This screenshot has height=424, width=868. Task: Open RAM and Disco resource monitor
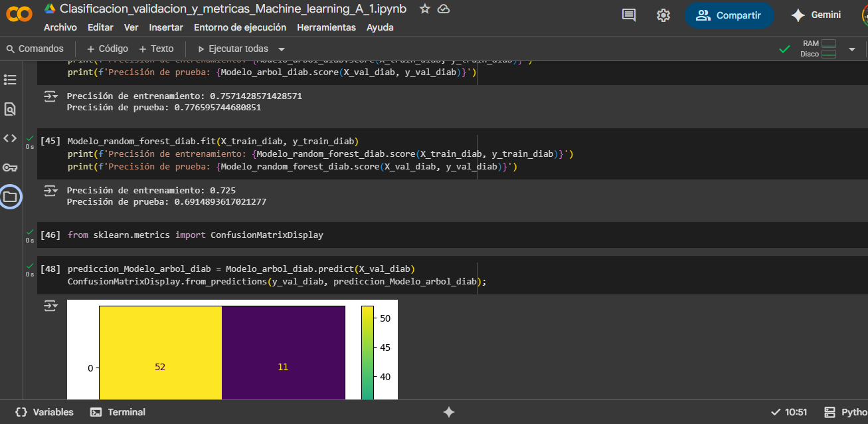point(818,49)
